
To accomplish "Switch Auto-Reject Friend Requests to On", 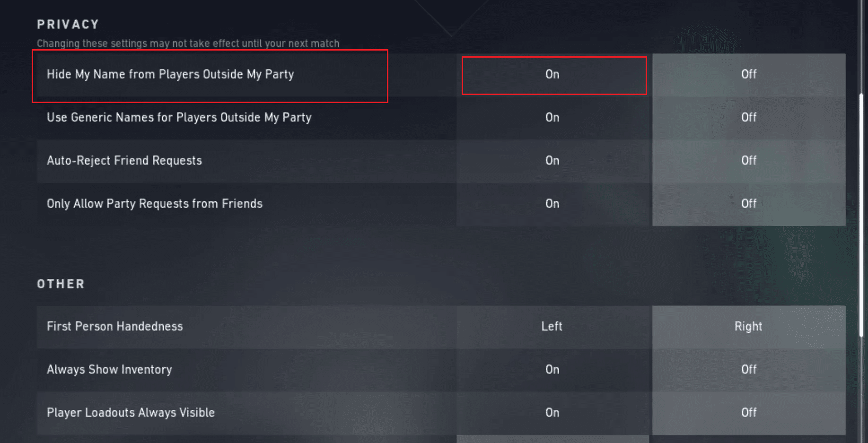I will coord(552,161).
